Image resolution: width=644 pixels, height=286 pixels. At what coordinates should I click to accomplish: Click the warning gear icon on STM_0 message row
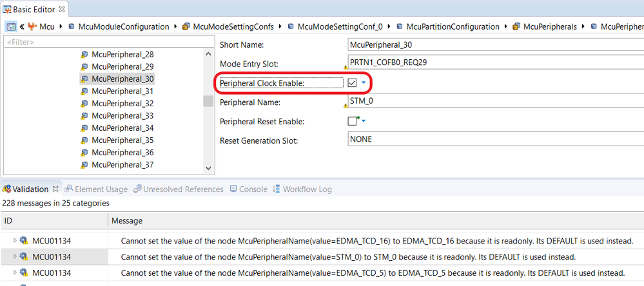point(24,257)
